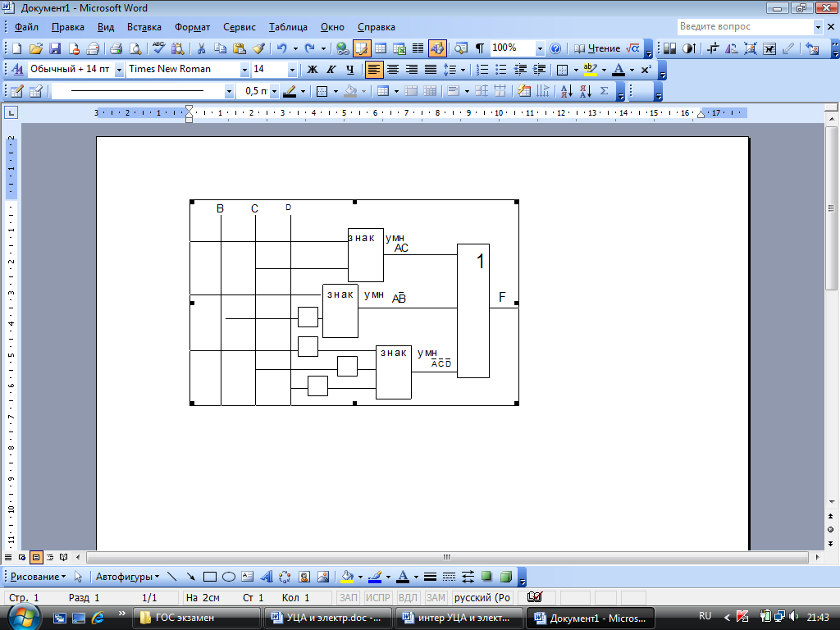Toggle center alignment
The height and width of the screenshot is (630, 840).
click(x=393, y=70)
